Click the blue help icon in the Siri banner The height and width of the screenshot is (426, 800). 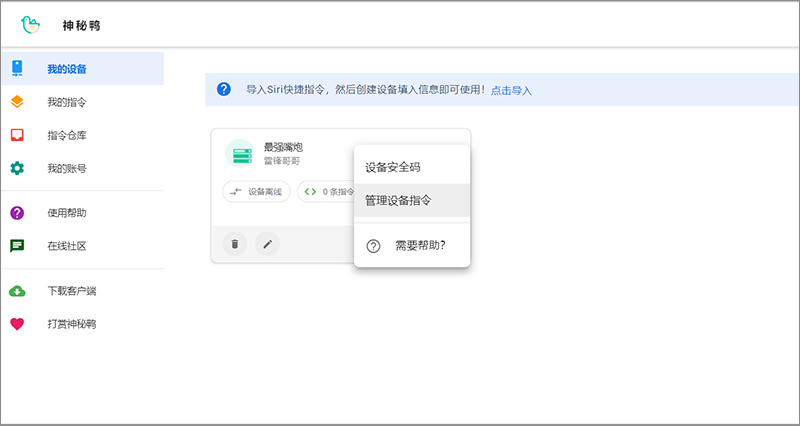click(224, 89)
